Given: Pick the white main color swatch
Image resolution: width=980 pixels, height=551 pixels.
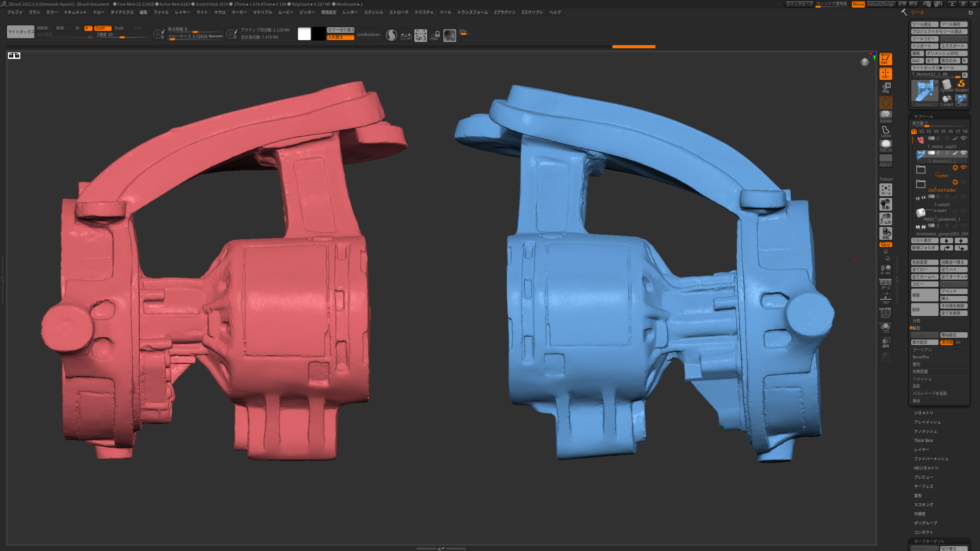Looking at the screenshot, I should point(304,34).
